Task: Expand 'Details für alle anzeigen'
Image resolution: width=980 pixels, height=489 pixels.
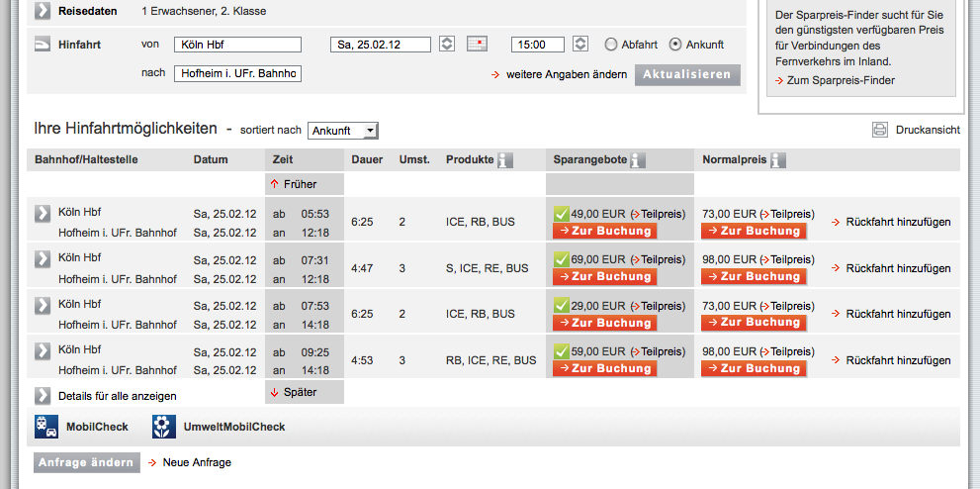Action: (x=43, y=396)
